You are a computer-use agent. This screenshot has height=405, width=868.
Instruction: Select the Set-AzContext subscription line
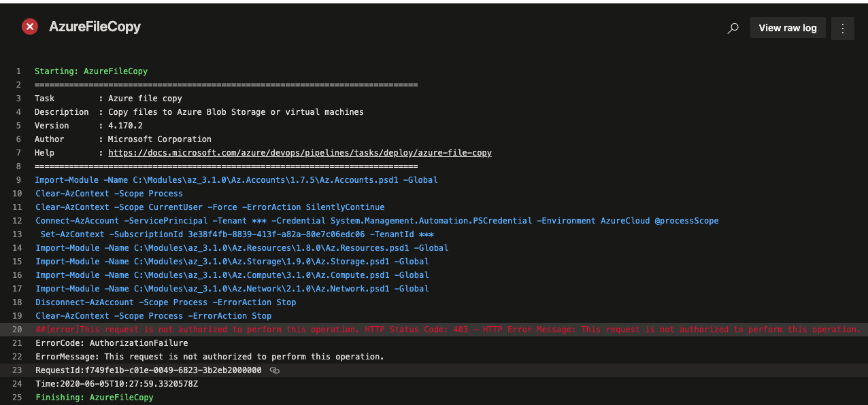232,234
